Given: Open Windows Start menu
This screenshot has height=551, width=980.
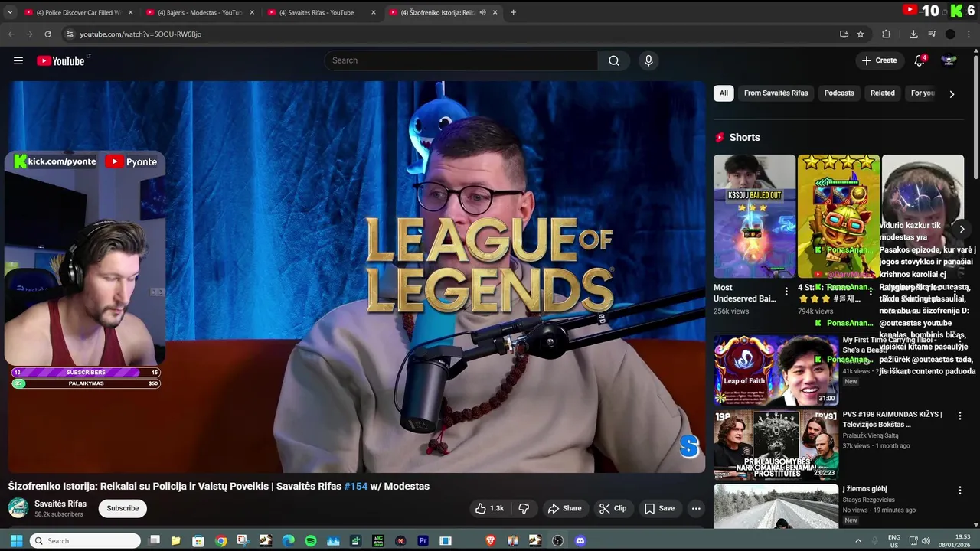Looking at the screenshot, I should [x=16, y=540].
